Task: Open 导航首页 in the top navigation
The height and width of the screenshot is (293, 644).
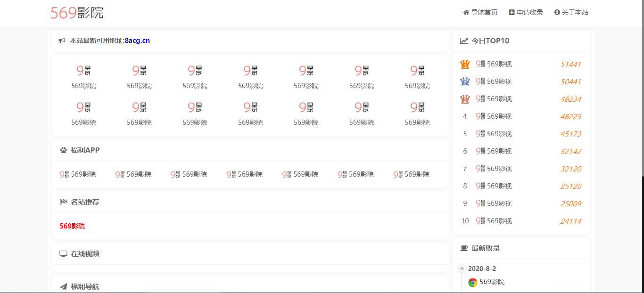Action: 480,12
